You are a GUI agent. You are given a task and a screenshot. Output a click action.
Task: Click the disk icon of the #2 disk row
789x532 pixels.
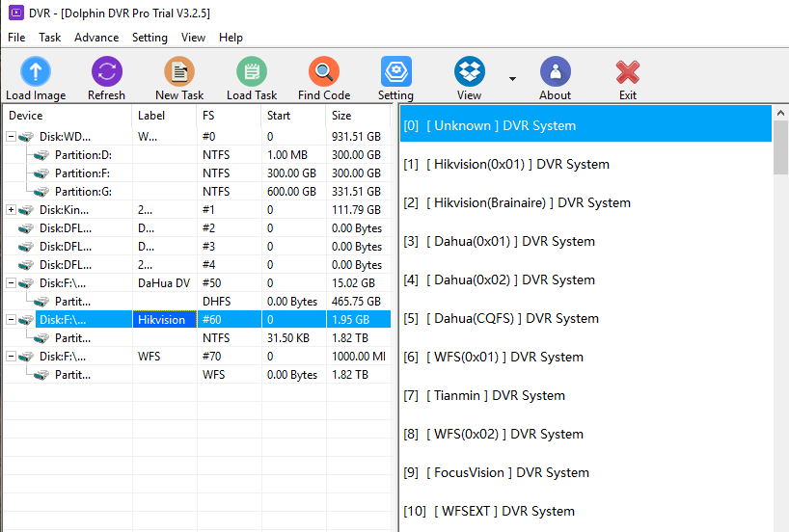pyautogui.click(x=26, y=228)
